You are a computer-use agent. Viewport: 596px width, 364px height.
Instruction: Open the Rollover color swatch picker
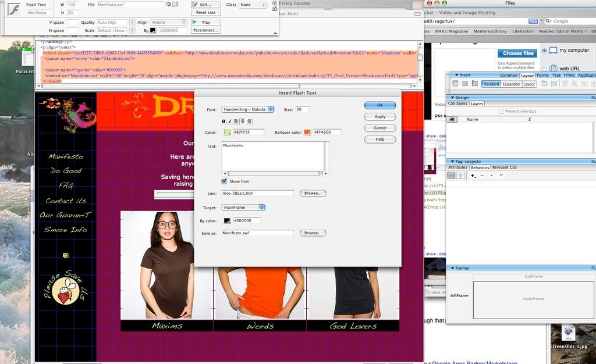(x=307, y=132)
